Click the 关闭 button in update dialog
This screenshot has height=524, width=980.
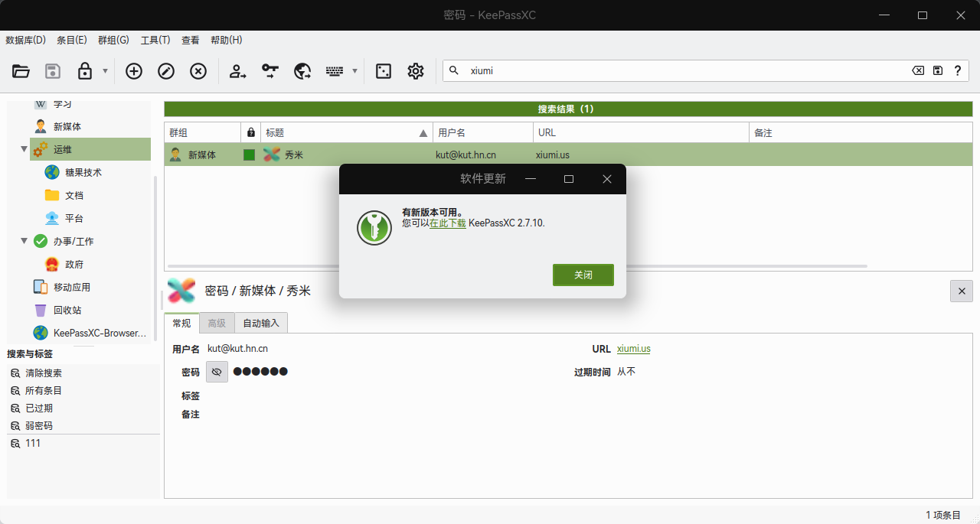[583, 275]
